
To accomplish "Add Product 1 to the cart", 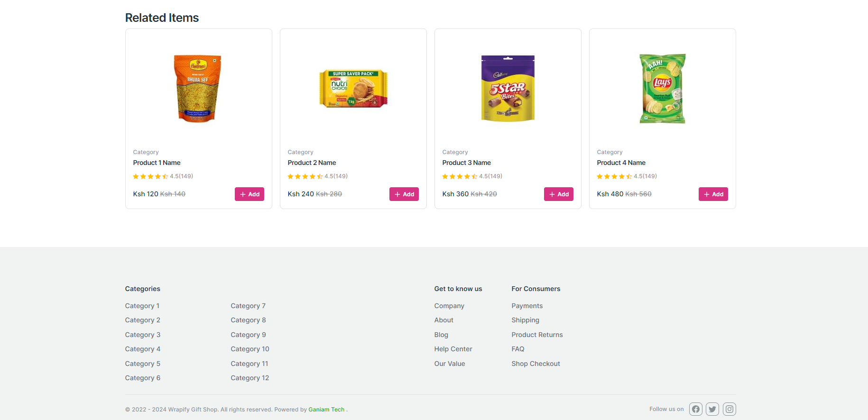I will (x=249, y=194).
